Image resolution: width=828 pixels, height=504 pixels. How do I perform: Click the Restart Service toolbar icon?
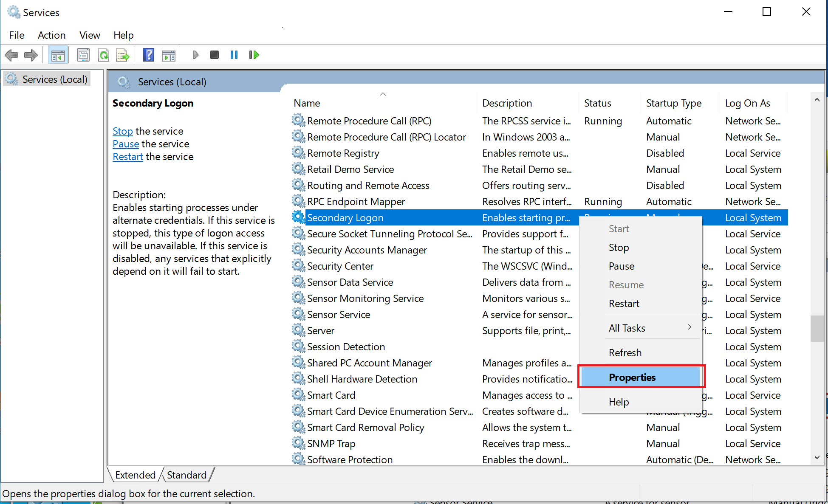point(254,55)
